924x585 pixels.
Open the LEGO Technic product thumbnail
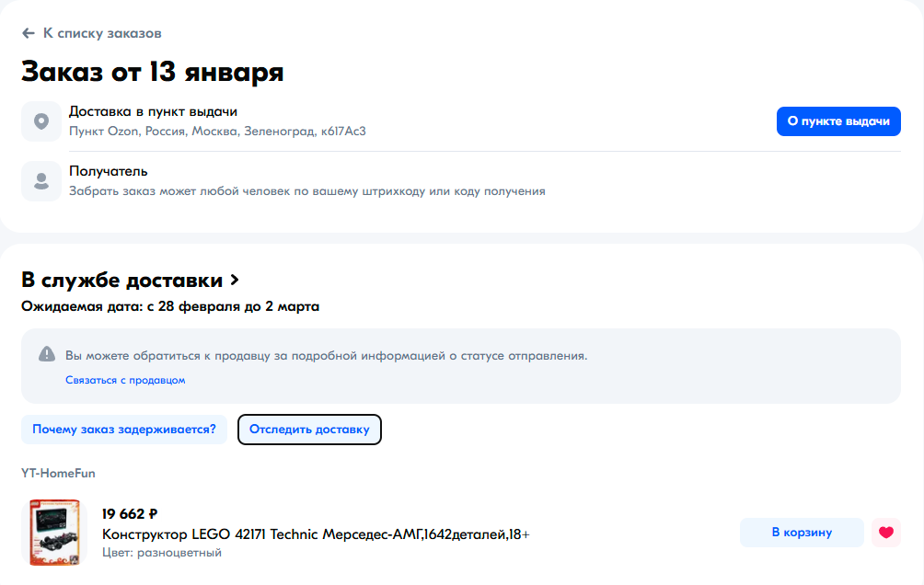point(54,533)
